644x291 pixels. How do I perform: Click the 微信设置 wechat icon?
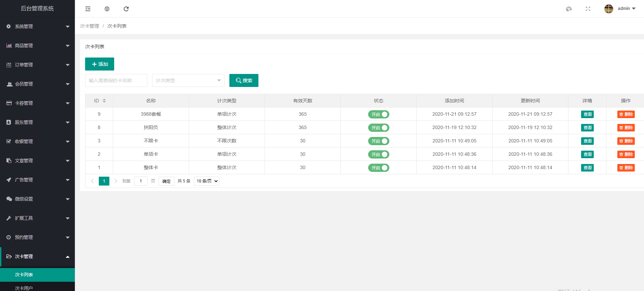9,199
